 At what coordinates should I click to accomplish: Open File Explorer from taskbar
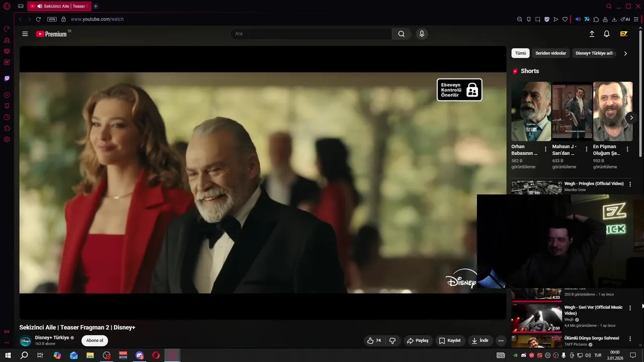point(90,355)
